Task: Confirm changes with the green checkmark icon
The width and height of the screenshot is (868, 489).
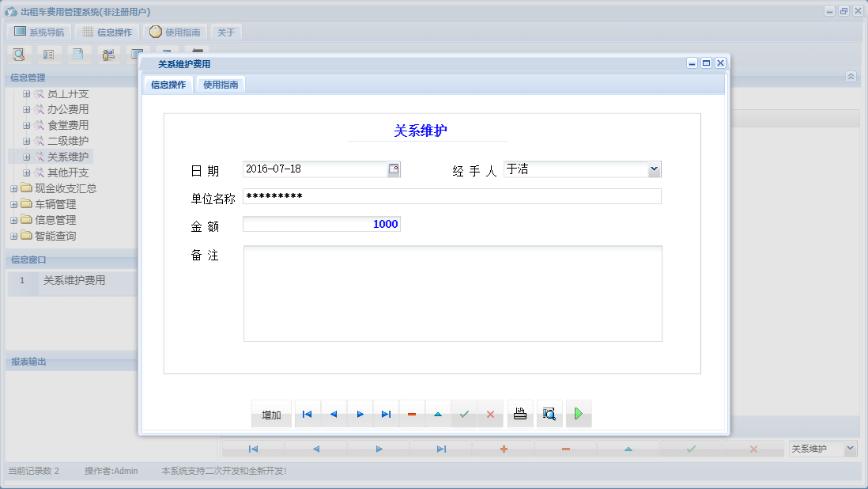Action: pos(464,413)
